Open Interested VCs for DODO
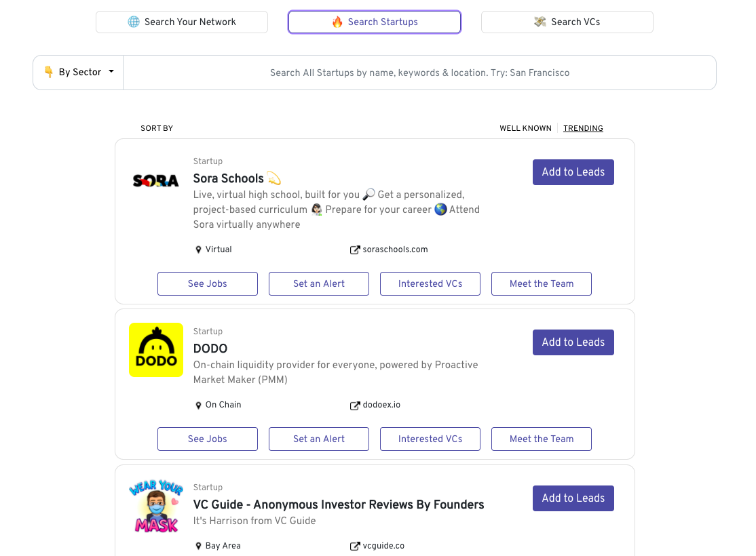 coord(430,439)
